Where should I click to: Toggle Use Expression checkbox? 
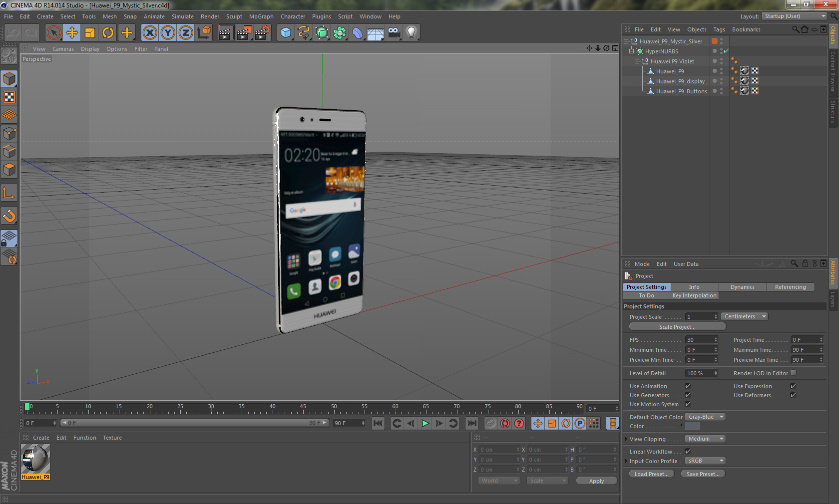click(793, 386)
